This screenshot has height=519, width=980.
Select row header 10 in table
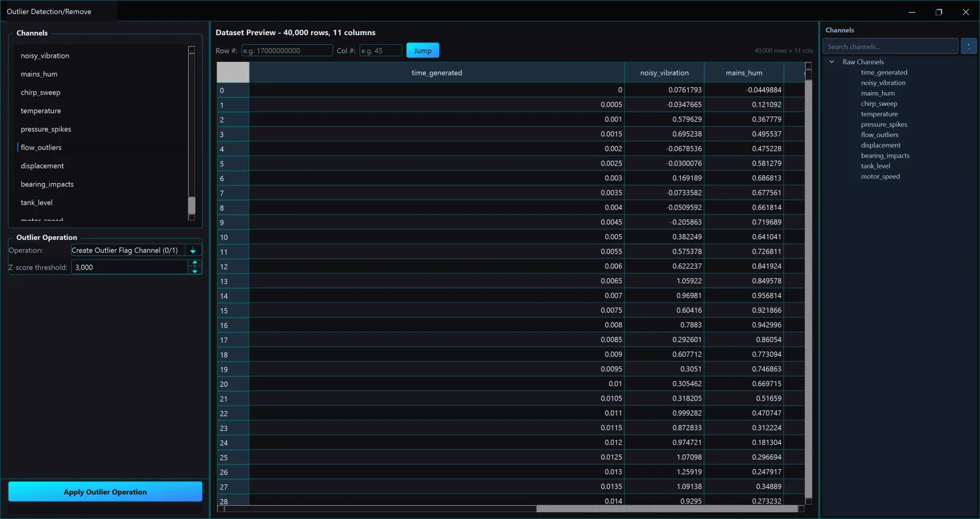pos(233,237)
